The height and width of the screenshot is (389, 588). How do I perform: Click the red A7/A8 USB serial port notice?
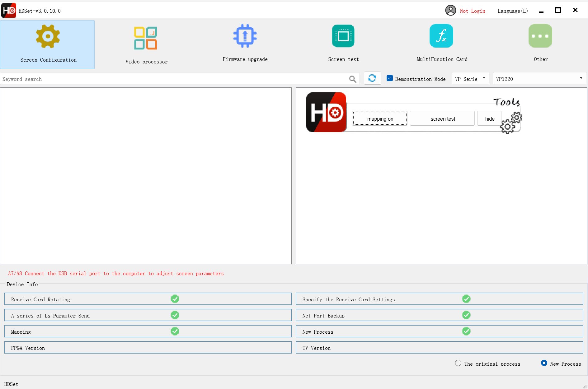click(116, 273)
